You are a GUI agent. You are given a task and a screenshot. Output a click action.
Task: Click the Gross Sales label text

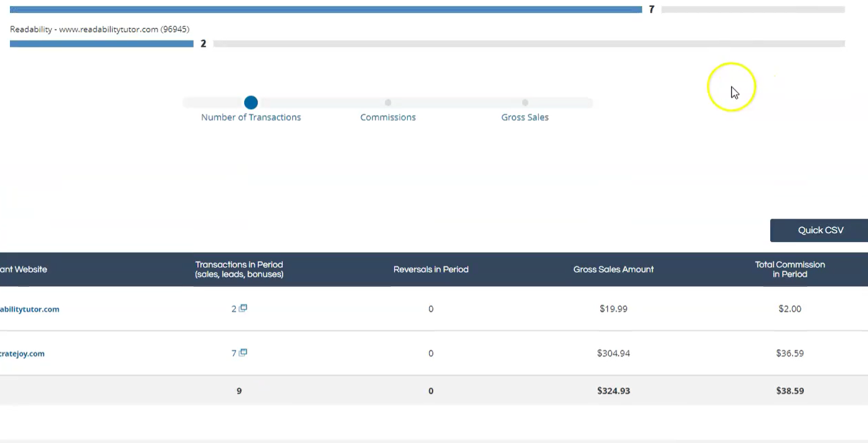point(525,117)
